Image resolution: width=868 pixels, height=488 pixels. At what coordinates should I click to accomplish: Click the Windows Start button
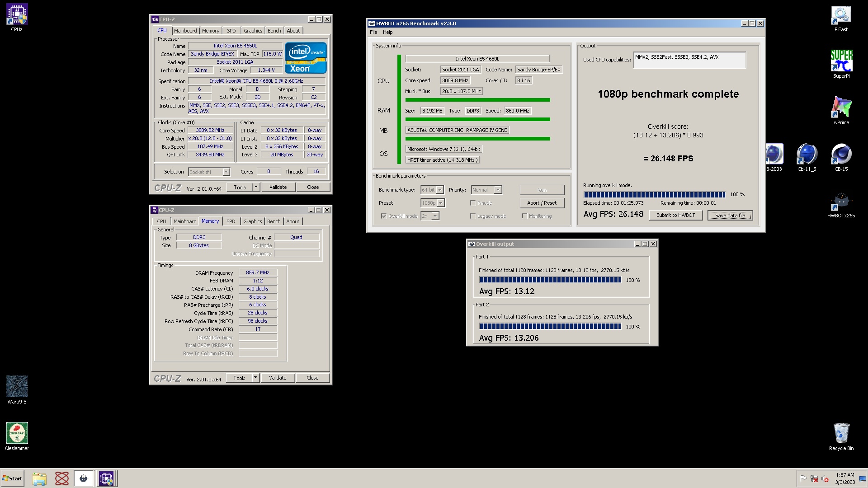tap(12, 479)
